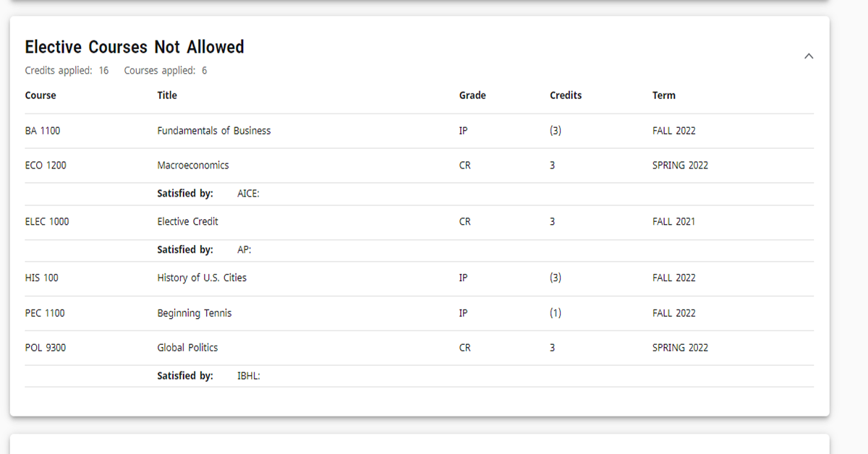Click course code ECO 1200
The height and width of the screenshot is (454, 868).
[x=46, y=166]
